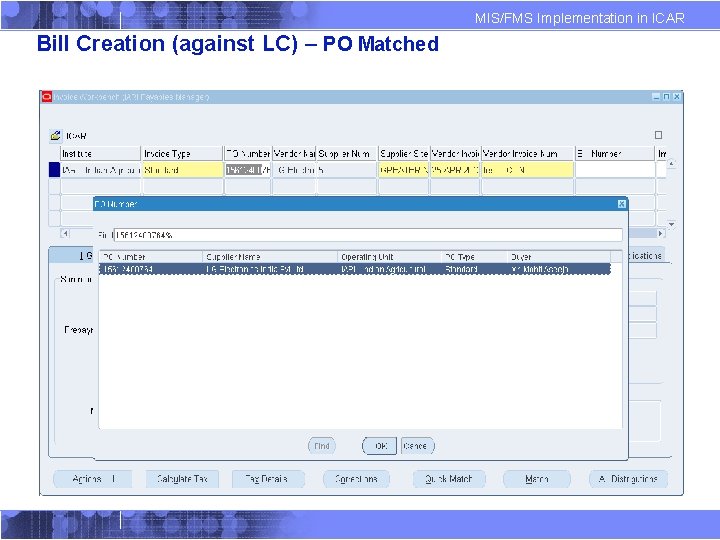The image size is (720, 540).
Task: Toggle the checkbox at top right of invoice grid
Action: tap(658, 135)
